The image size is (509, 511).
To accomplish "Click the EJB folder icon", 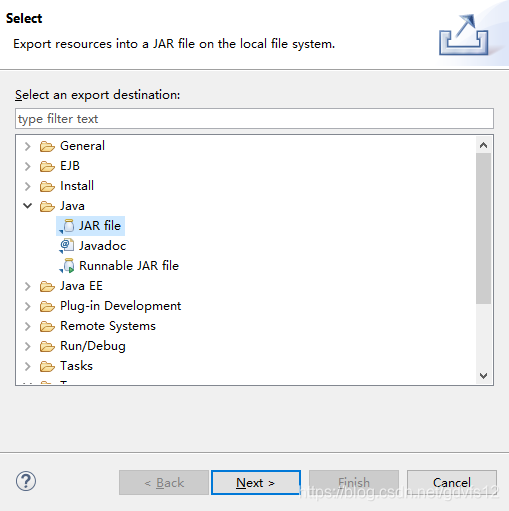I will click(x=47, y=166).
